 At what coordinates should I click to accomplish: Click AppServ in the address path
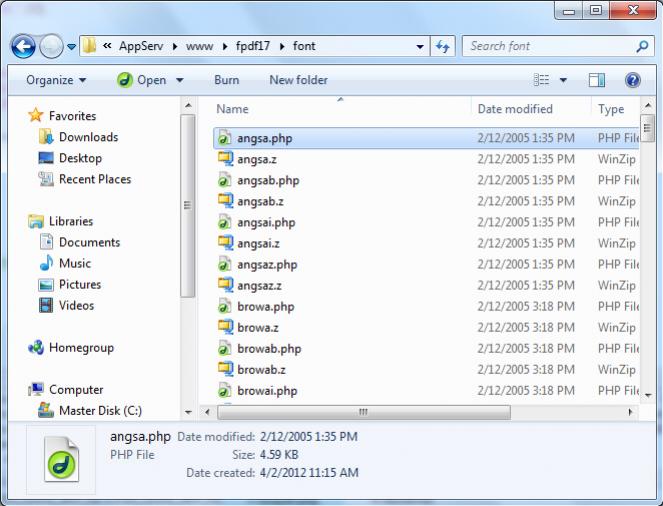141,46
